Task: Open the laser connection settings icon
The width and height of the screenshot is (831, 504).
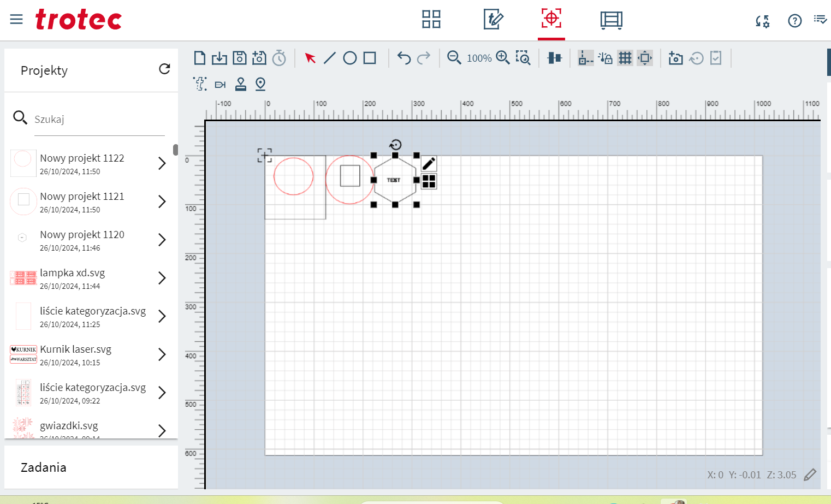Action: coord(763,21)
